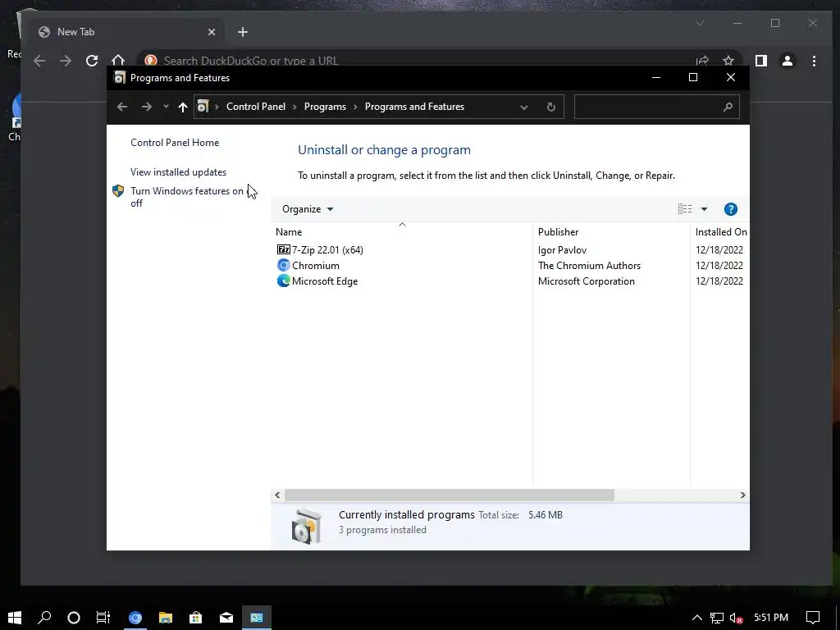
Task: Go up one level in Control Panel
Action: click(183, 107)
